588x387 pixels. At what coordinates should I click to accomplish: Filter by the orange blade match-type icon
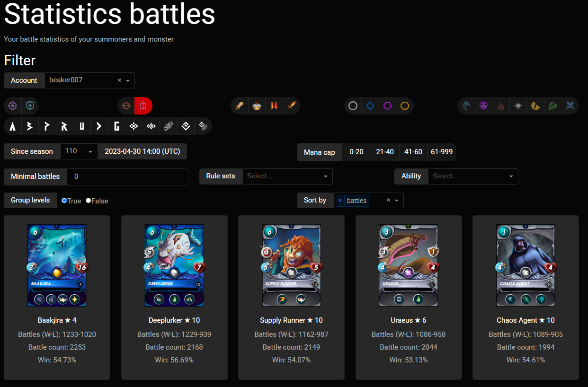291,106
